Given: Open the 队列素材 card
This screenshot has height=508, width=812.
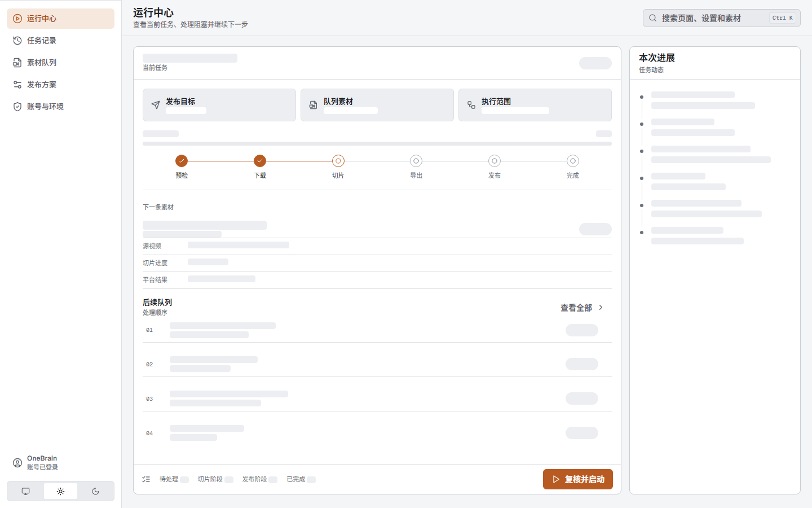Looking at the screenshot, I should tap(377, 105).
